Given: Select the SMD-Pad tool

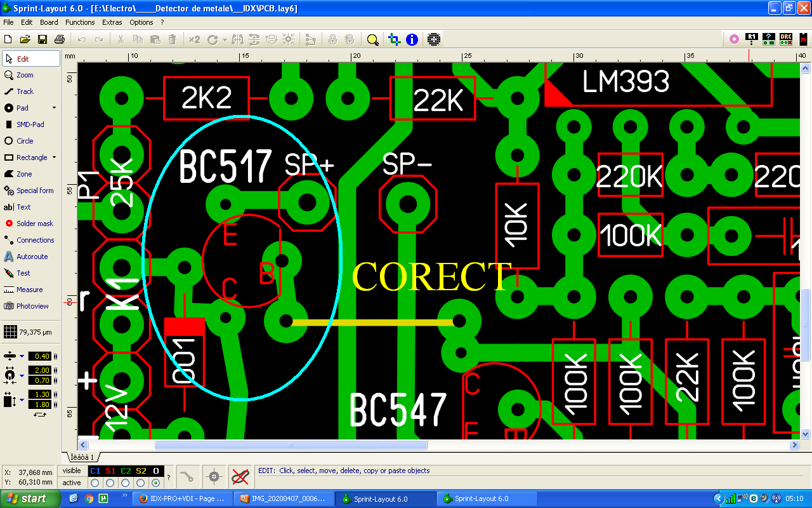Looking at the screenshot, I should 31,124.
